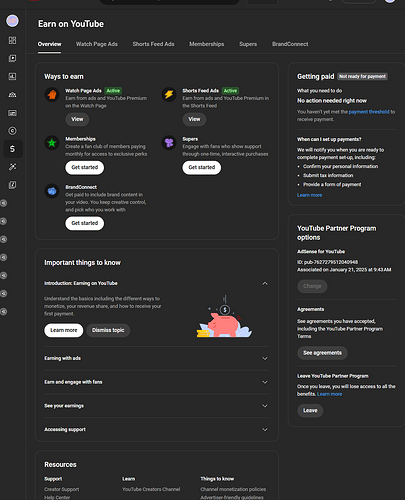Click the channel avatar in the sidebar
The width and height of the screenshot is (405, 500).
click(12, 21)
